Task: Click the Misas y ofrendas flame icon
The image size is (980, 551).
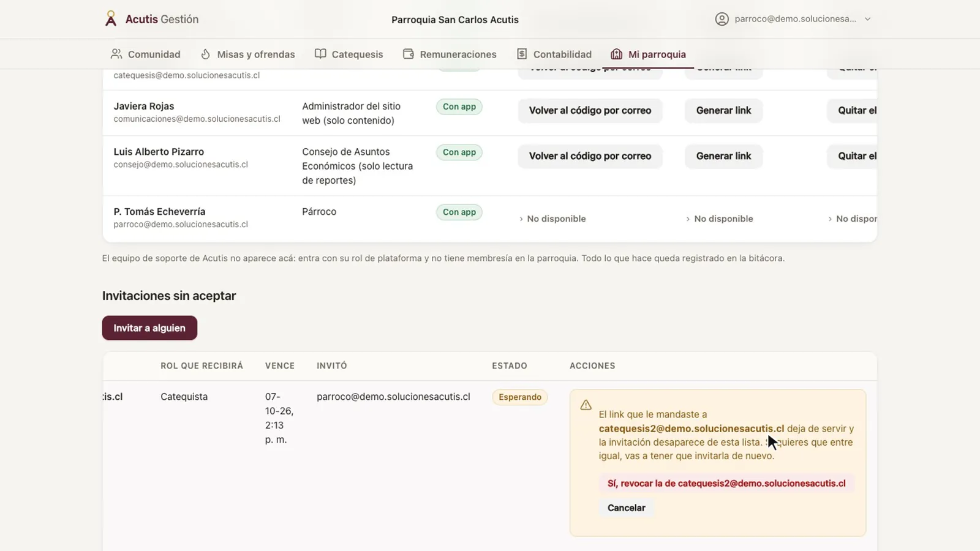Action: click(x=206, y=54)
